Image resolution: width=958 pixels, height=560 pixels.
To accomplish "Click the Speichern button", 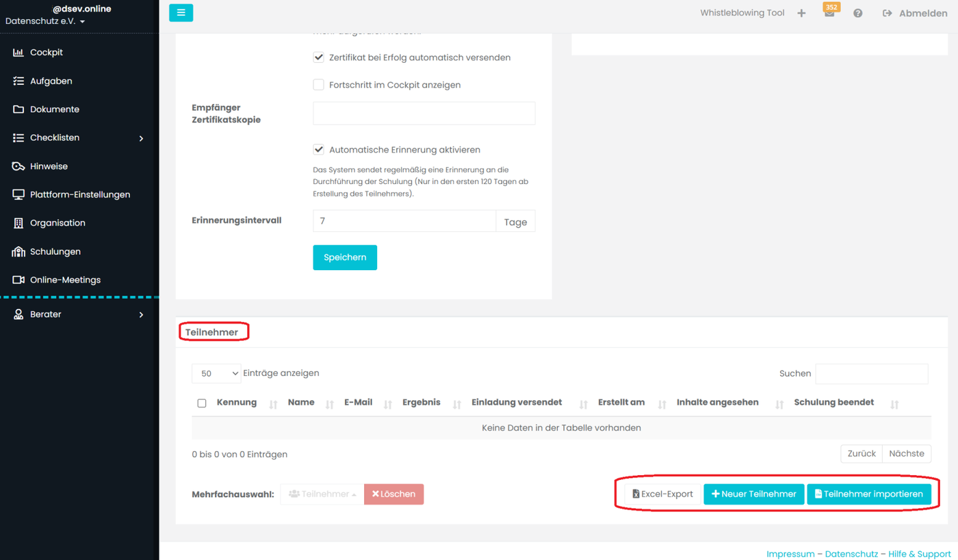I will click(345, 258).
